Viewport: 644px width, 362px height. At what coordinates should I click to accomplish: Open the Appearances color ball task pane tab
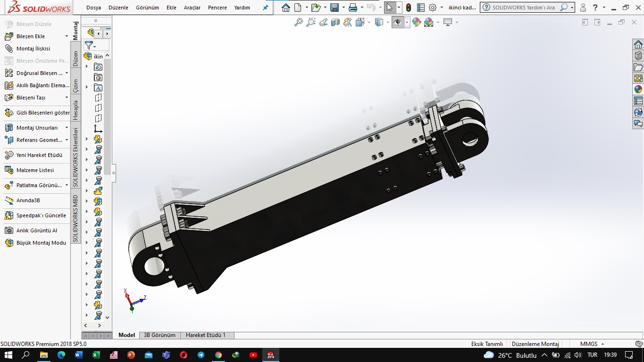click(638, 90)
